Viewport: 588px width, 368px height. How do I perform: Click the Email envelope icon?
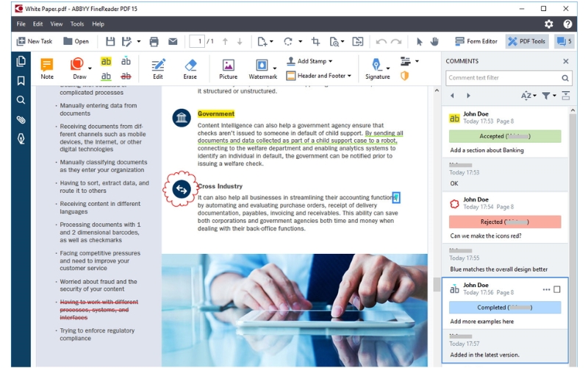pyautogui.click(x=173, y=41)
